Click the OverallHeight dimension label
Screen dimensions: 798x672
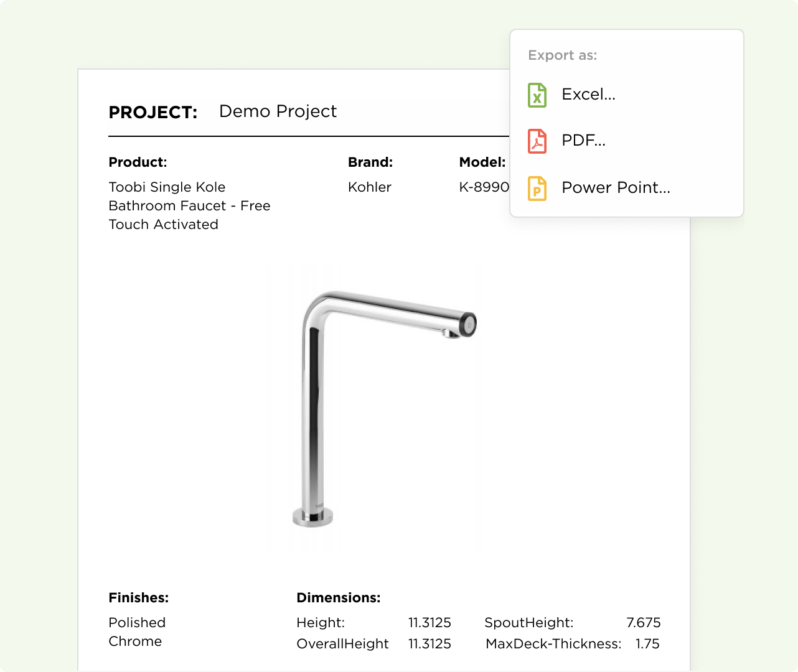click(342, 644)
